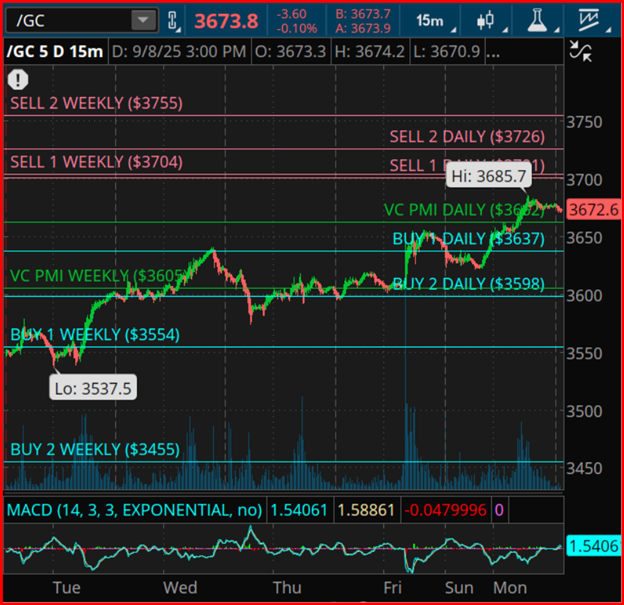Click the 3600 price axis label
Screen dimensions: 624x605
pos(584,296)
